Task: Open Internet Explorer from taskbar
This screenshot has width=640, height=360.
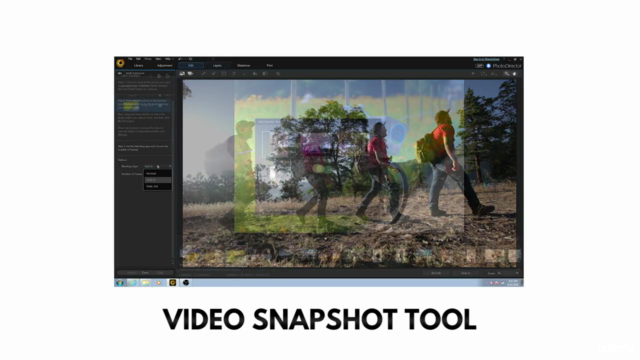Action: pos(133,282)
